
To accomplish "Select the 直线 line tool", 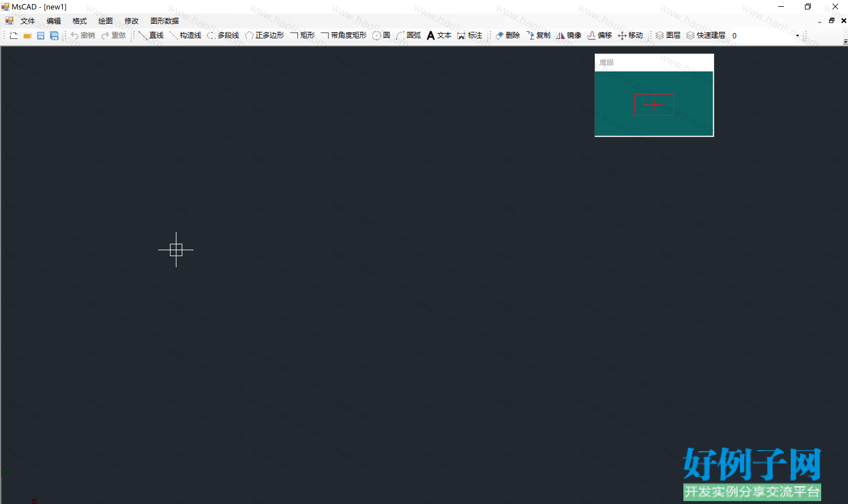I will click(151, 35).
